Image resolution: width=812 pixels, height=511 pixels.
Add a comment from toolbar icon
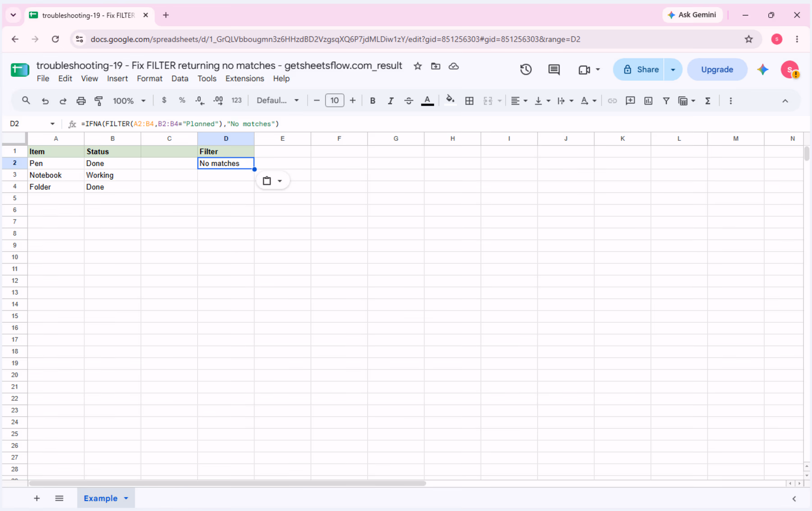coord(630,101)
